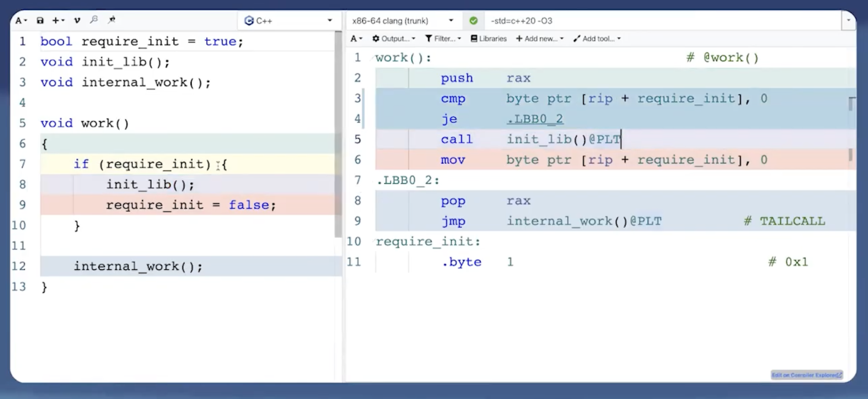Click the compiler options input field
The image size is (868, 399).
pyautogui.click(x=660, y=21)
